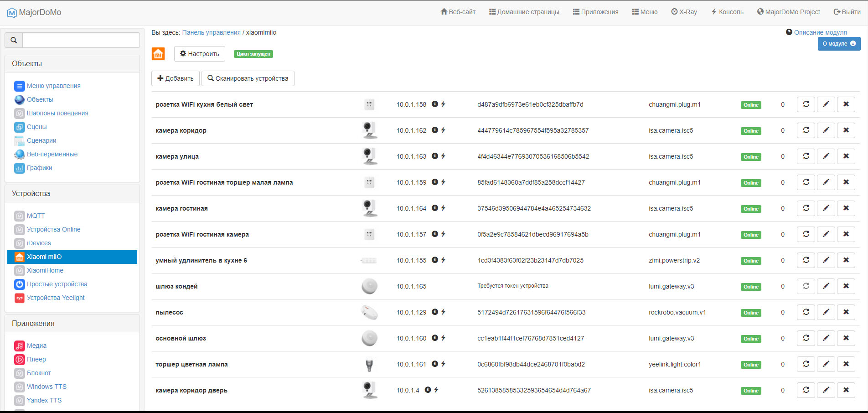Delete the торшер цветная лампа device
The height and width of the screenshot is (413, 868).
click(x=846, y=364)
